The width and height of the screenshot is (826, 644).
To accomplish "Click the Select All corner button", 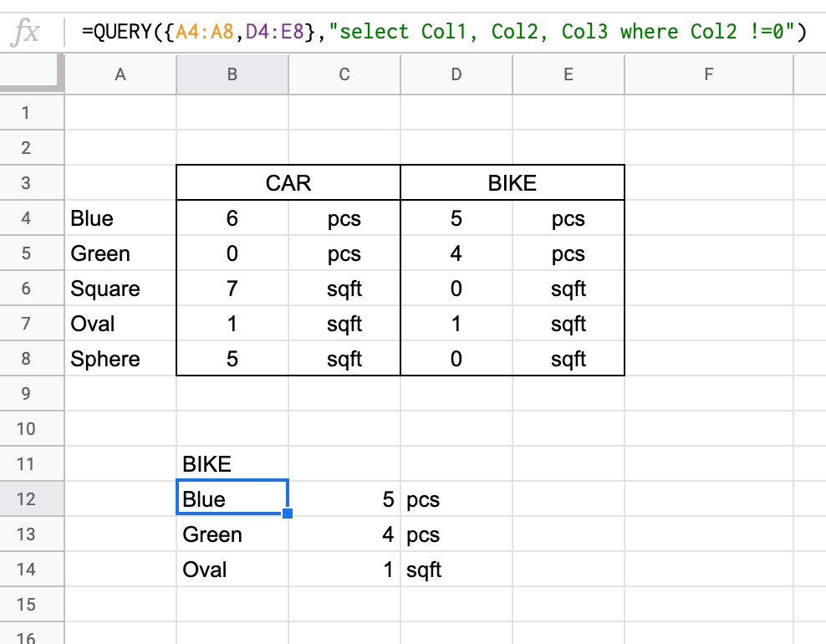I will pyautogui.click(x=32, y=74).
